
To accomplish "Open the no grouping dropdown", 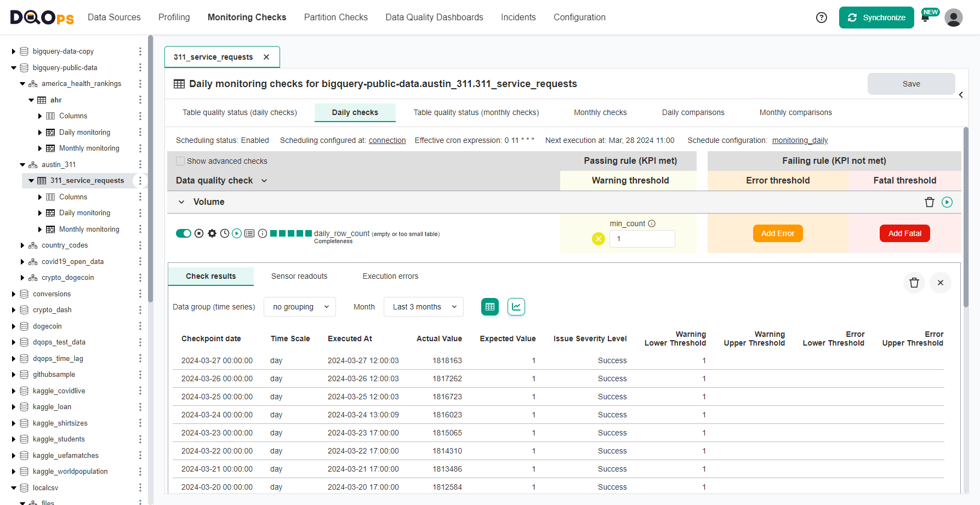I will click(299, 307).
